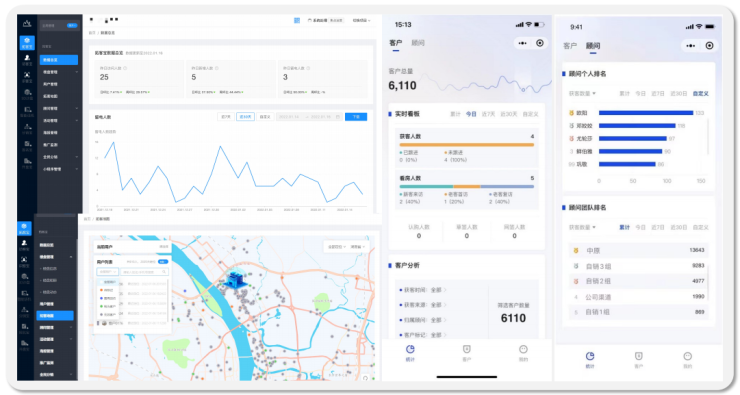Viewport: 740px width, 395px height.
Task: Select the 今日 filter in 实时看板
Action: [471, 114]
